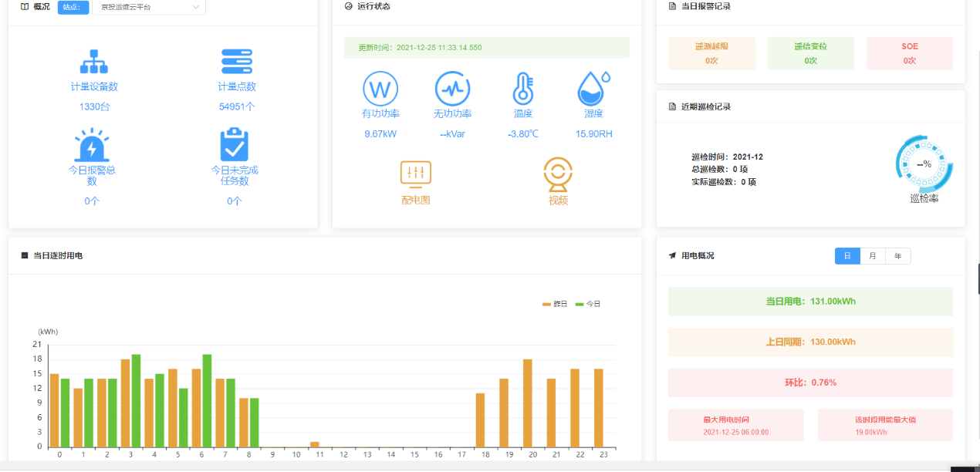Open the 配电图 distribution diagram
Screen dimensions: 980x472
click(415, 183)
